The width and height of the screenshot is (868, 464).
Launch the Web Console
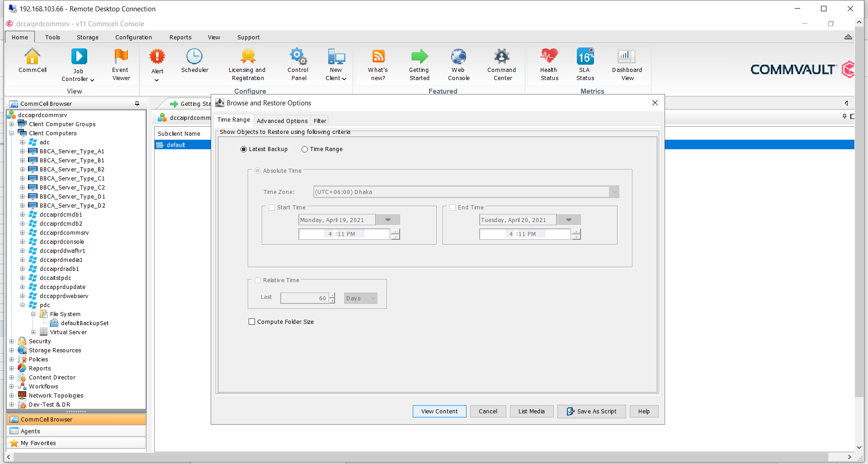458,65
